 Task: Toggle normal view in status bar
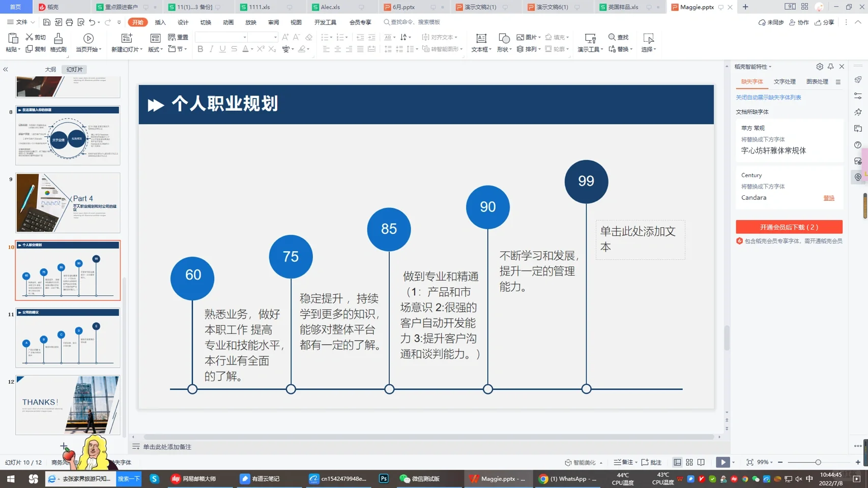pyautogui.click(x=677, y=462)
